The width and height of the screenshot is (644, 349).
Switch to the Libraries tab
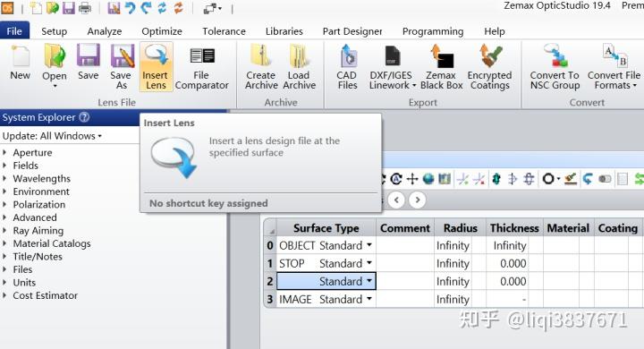point(284,31)
